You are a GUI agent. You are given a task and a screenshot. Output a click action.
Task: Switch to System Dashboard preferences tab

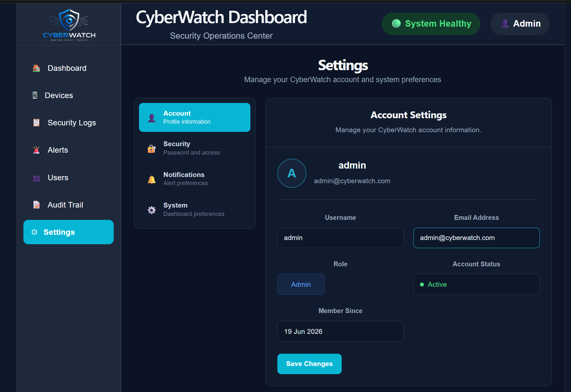point(195,209)
